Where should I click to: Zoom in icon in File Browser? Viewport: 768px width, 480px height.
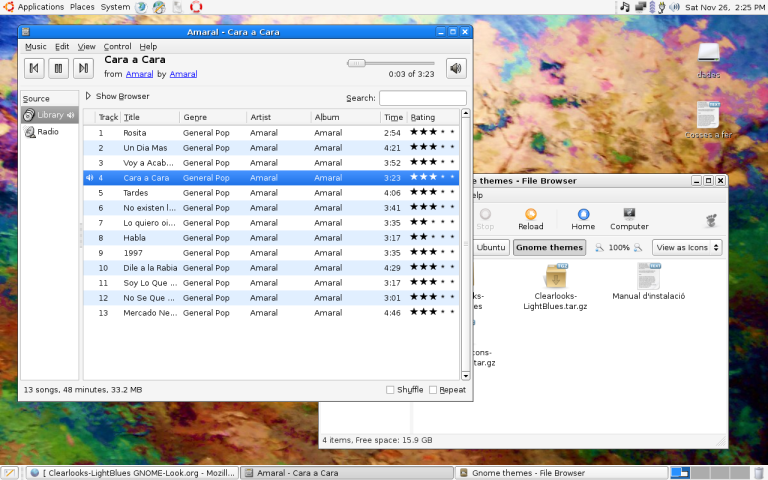638,247
